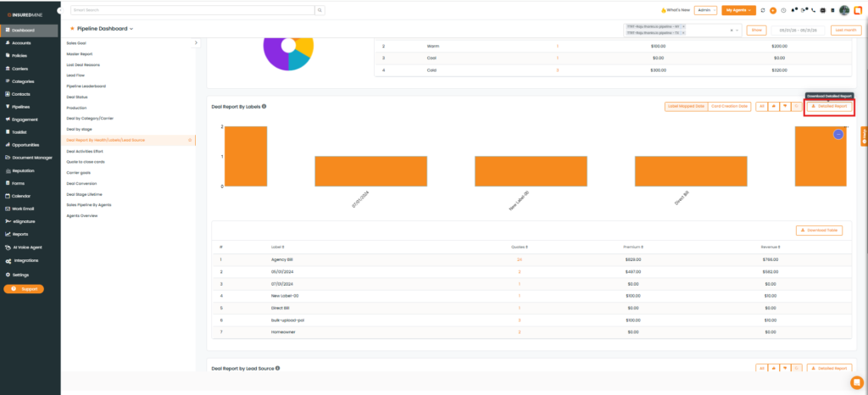Open Lost Deal Reasons report
Image resolution: width=868 pixels, height=395 pixels.
(x=84, y=64)
